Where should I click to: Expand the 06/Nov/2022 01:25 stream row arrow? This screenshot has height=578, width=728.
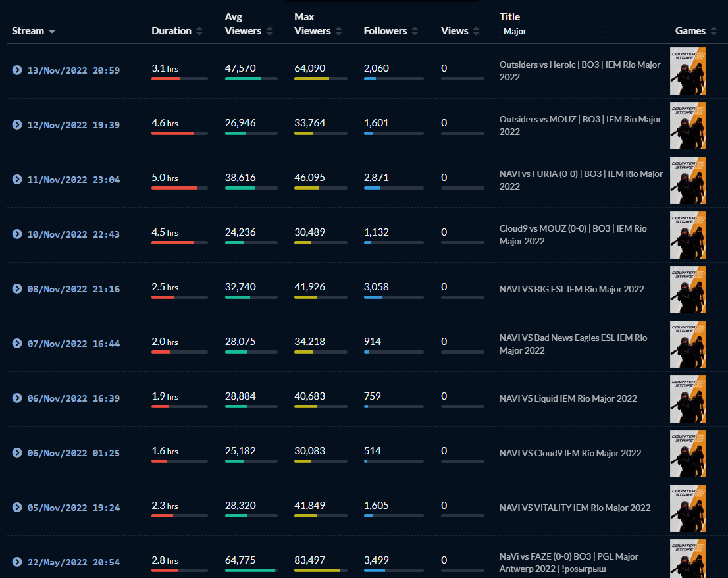pyautogui.click(x=17, y=453)
